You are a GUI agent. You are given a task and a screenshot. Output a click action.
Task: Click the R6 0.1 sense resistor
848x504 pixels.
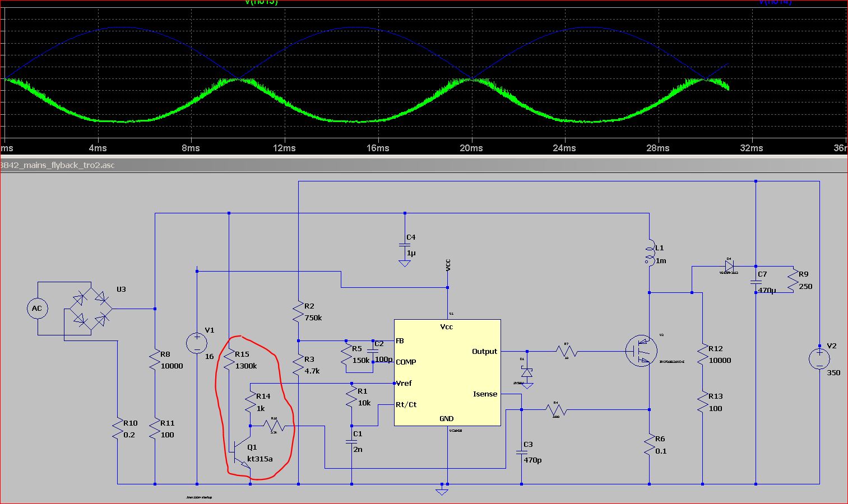coord(650,445)
